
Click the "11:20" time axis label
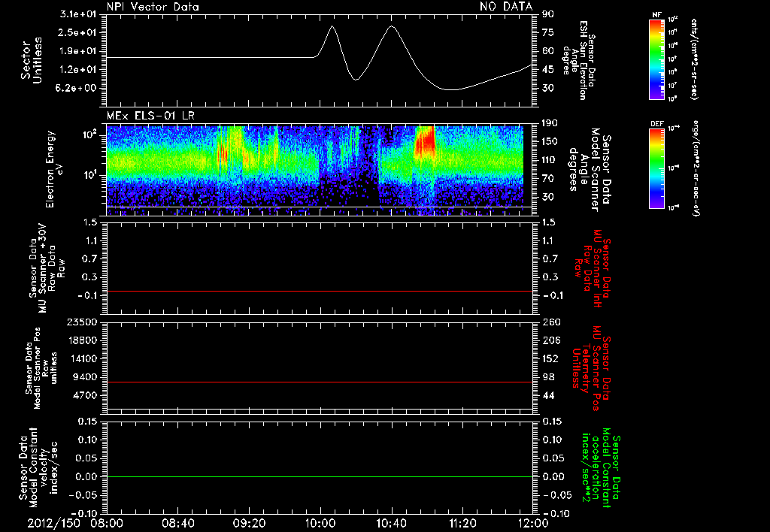(x=462, y=523)
